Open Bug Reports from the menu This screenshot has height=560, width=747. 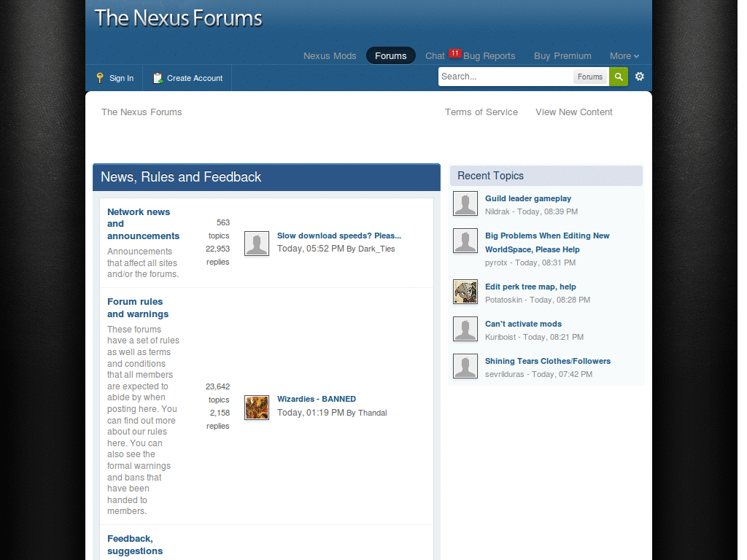coord(489,55)
